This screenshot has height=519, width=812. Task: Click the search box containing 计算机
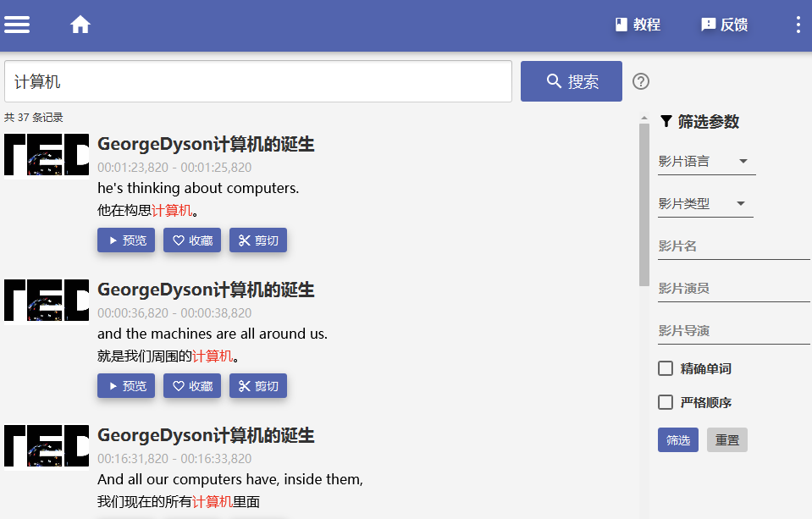(x=258, y=81)
